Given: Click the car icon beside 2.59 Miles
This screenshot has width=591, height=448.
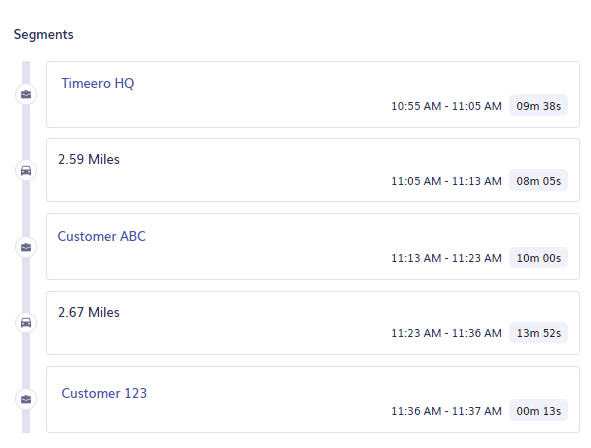Looking at the screenshot, I should tap(26, 171).
